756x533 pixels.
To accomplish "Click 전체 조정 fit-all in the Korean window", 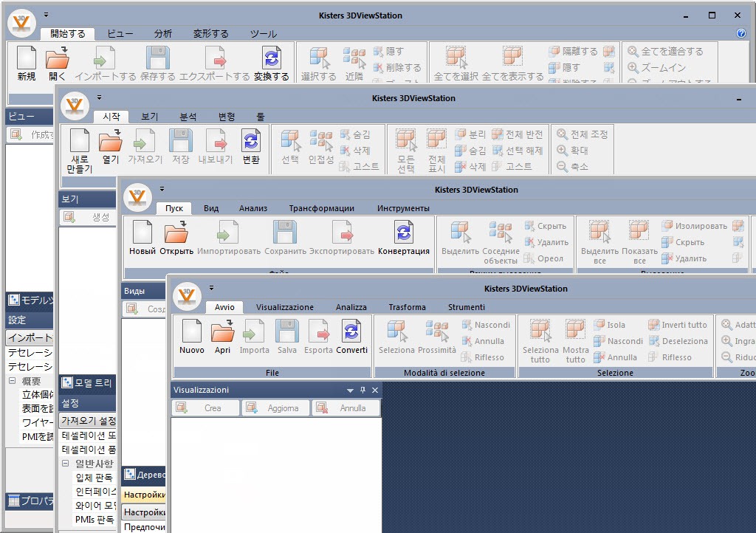I will [x=582, y=134].
